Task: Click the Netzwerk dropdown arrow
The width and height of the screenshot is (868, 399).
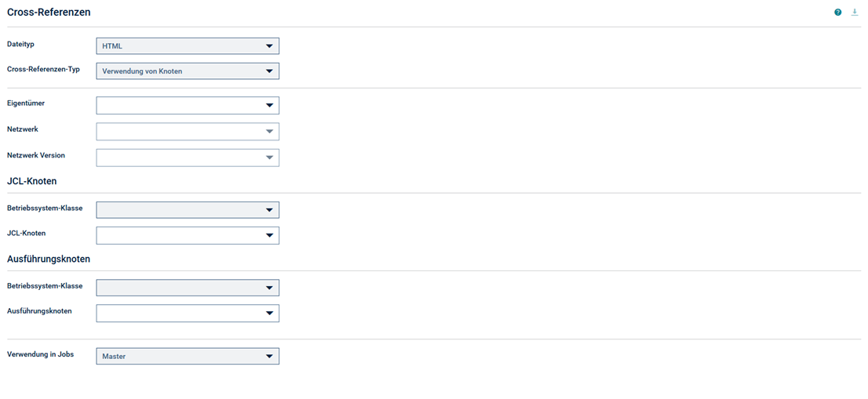Action: tap(269, 131)
